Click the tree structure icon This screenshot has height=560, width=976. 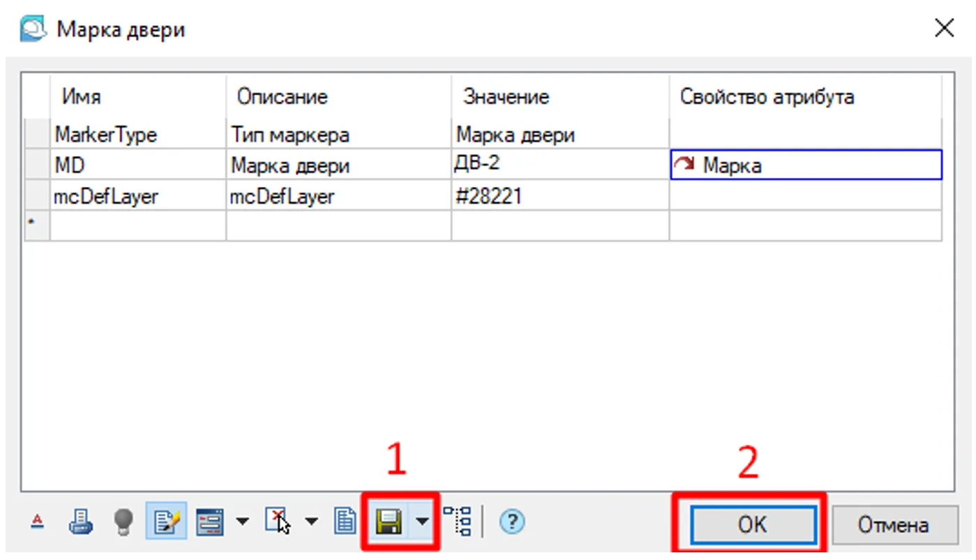click(x=458, y=522)
